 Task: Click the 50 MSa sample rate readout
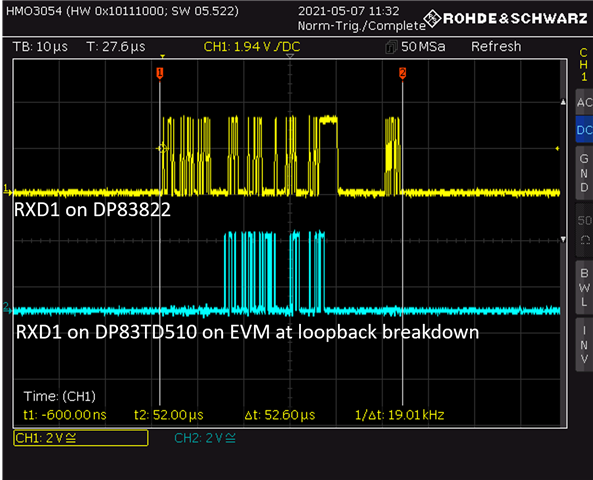(423, 47)
